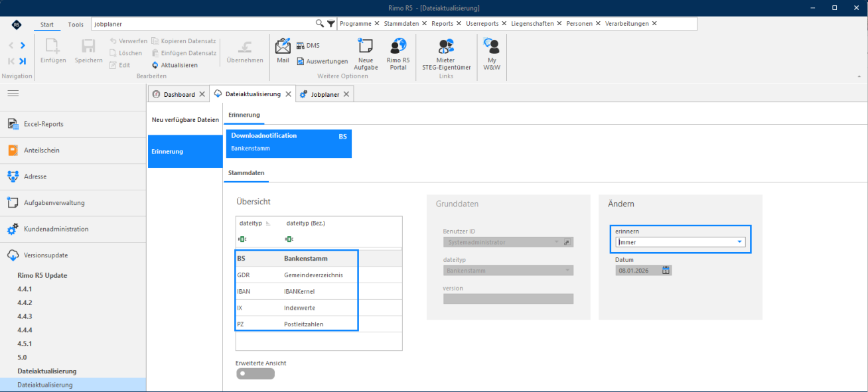Open the Datum calendar picker

[x=666, y=270]
